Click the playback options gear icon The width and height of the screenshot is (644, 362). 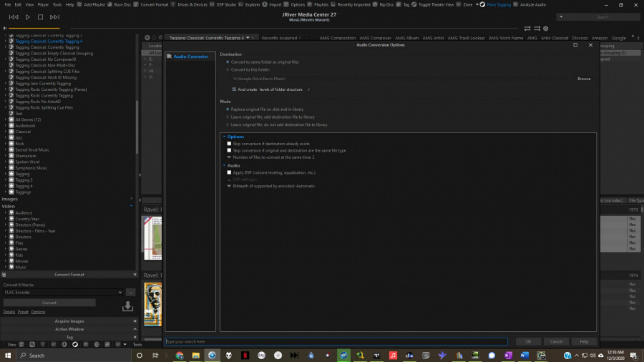point(546,29)
